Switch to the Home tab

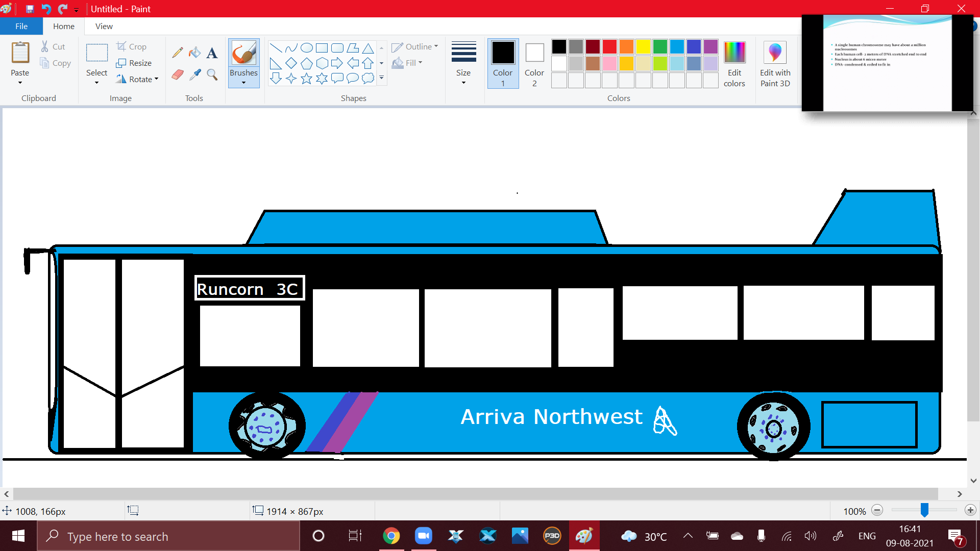tap(64, 26)
